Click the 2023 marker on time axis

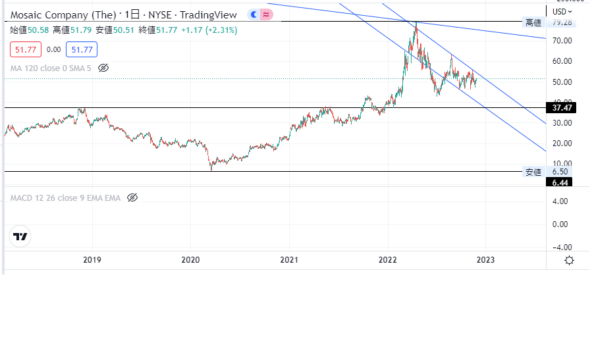[x=485, y=260]
